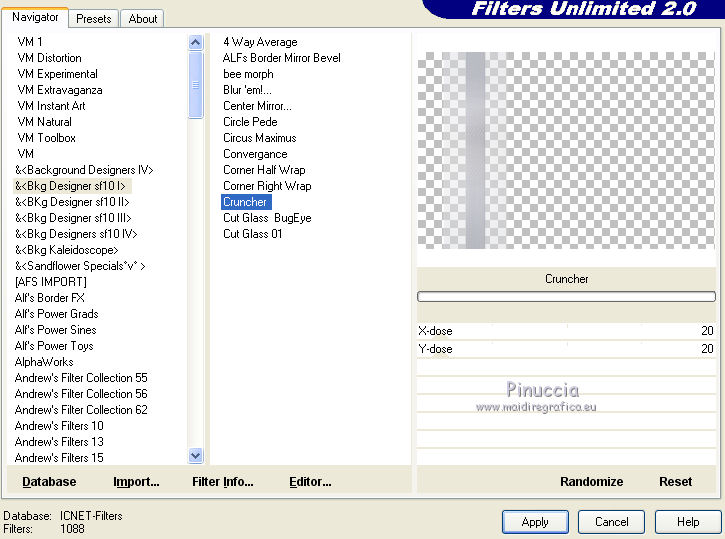
Task: Choose Cut Glass 01 filter
Action: pos(252,234)
